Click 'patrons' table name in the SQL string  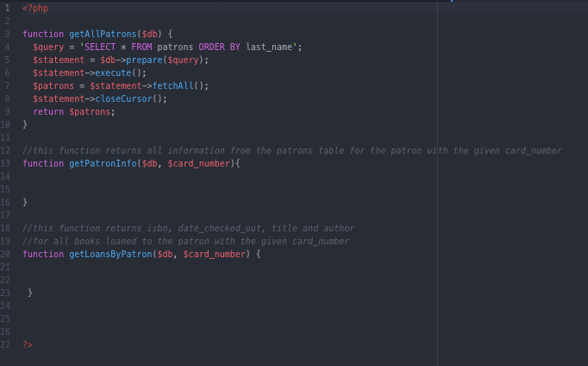click(175, 47)
